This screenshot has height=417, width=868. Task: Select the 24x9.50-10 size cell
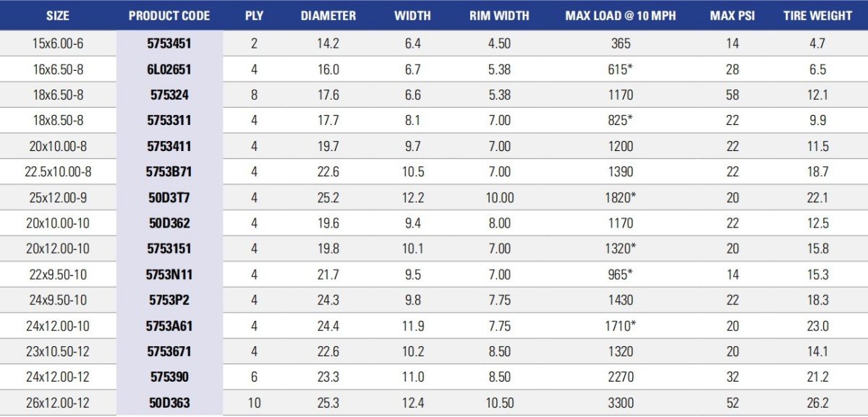(x=58, y=301)
